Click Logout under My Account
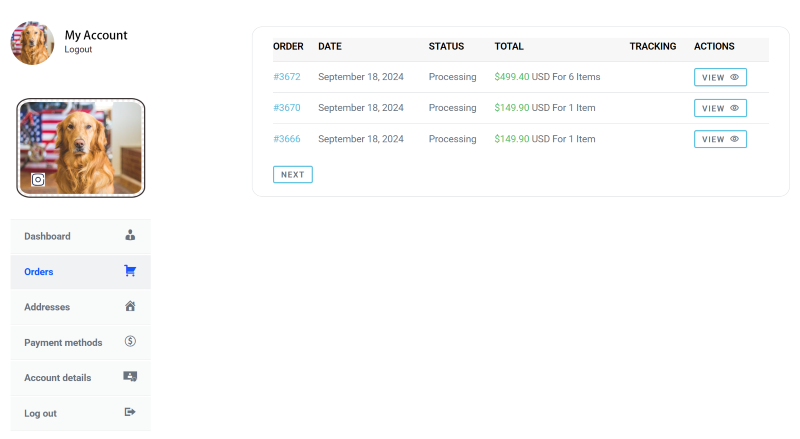This screenshot has height=439, width=800. (x=78, y=50)
